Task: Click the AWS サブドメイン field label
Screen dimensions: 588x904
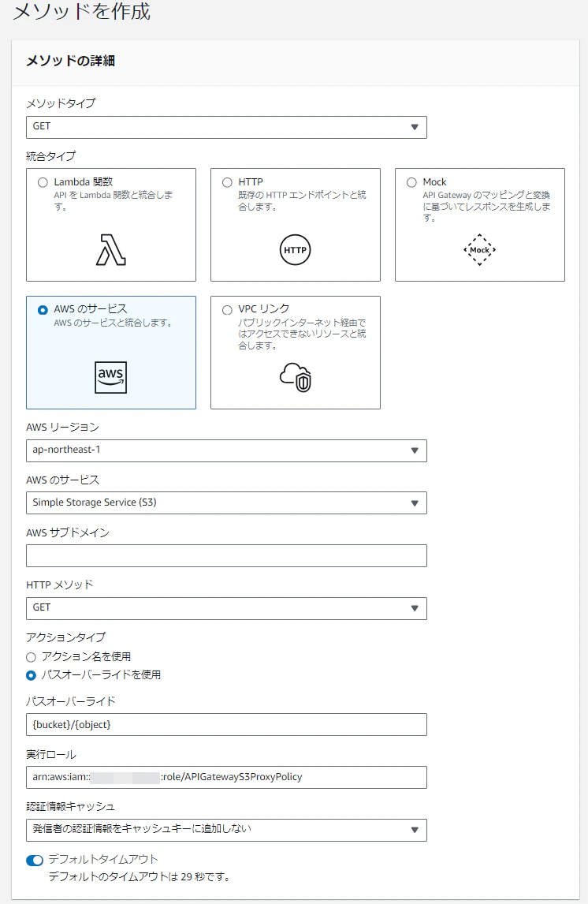Action: coord(67,532)
